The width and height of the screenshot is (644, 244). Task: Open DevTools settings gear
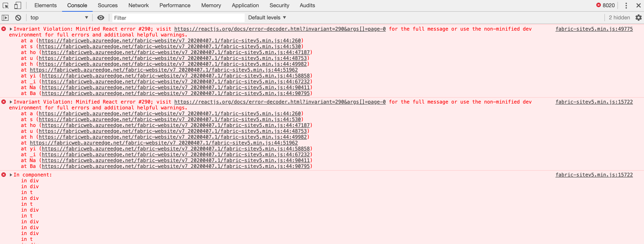coord(638,18)
